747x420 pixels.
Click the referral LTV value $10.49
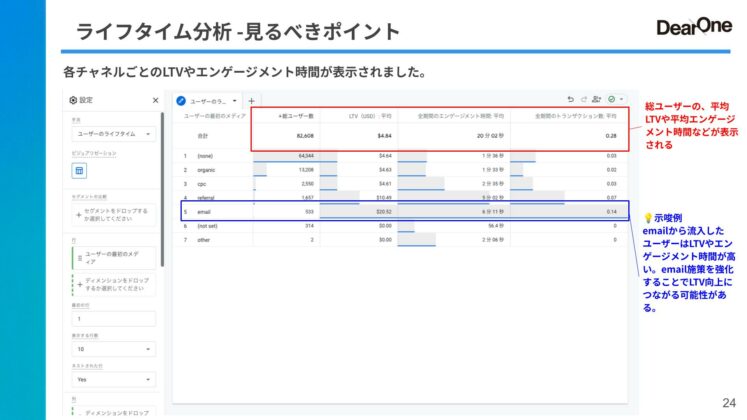coord(384,198)
